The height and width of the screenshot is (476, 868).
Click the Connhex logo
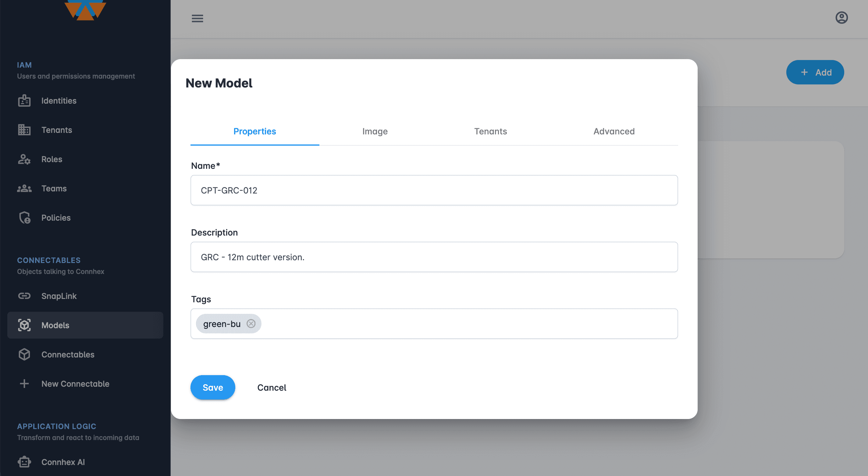click(85, 10)
